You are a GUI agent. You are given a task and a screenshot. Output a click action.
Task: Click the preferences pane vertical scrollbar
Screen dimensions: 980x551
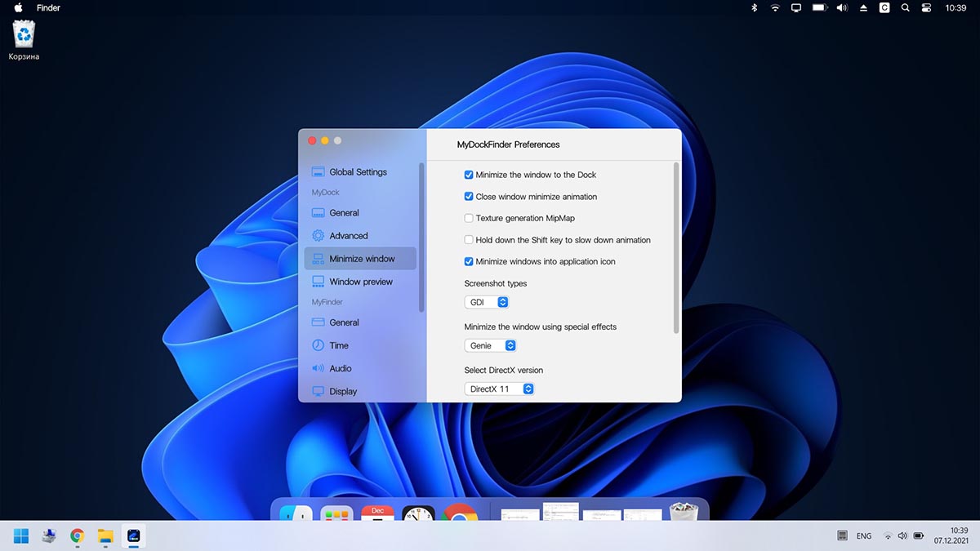tap(676, 247)
